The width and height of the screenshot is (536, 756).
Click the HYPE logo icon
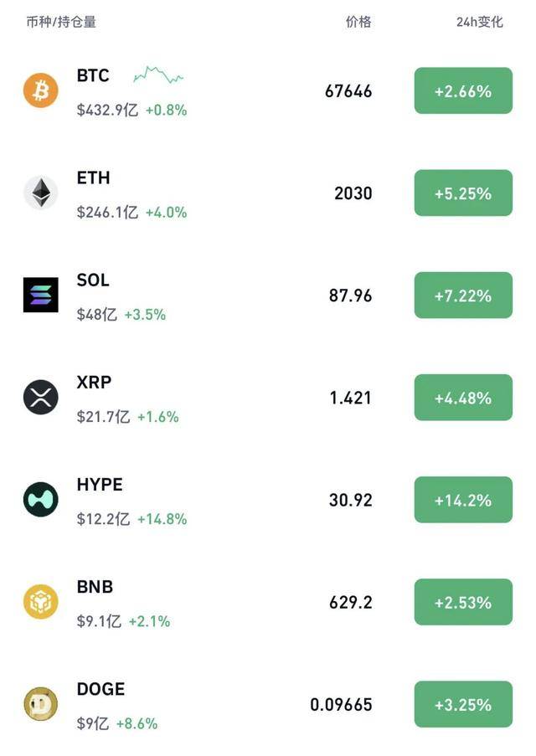coord(40,499)
